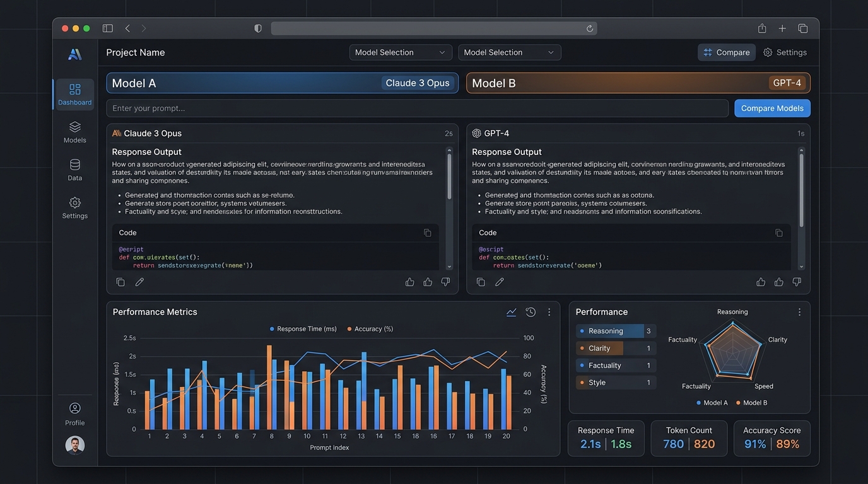Edit the Claude 3 Opus response using the pencil icon

[139, 282]
